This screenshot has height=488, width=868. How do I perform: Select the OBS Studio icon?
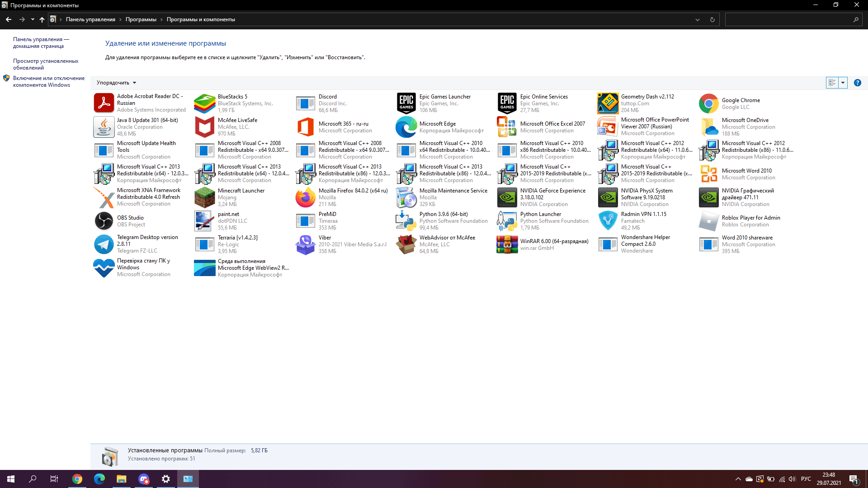[x=104, y=221]
